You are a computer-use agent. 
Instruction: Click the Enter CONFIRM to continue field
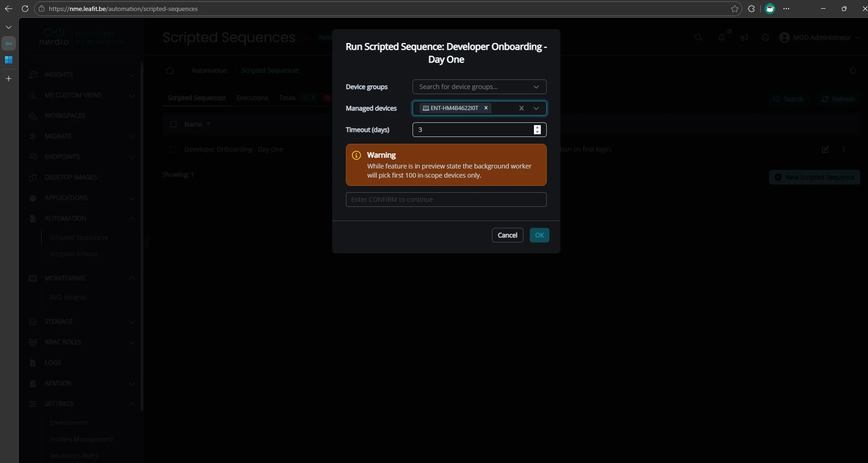pyautogui.click(x=446, y=200)
